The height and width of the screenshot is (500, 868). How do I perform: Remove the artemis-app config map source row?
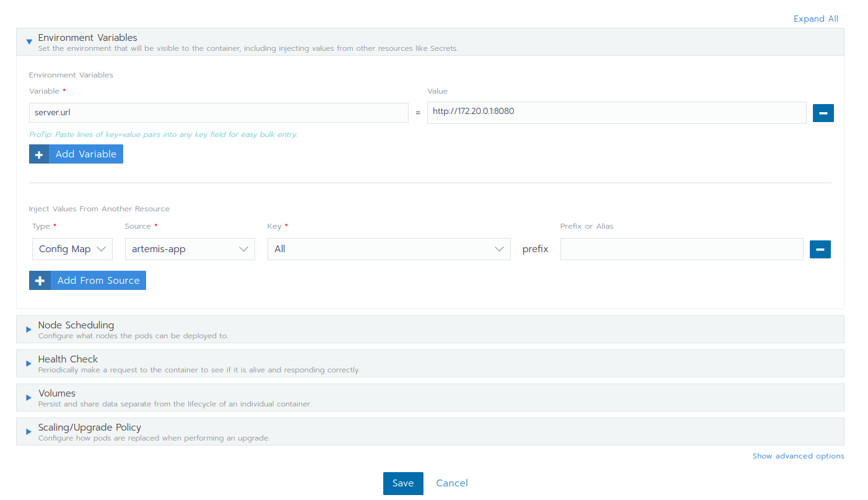click(820, 248)
